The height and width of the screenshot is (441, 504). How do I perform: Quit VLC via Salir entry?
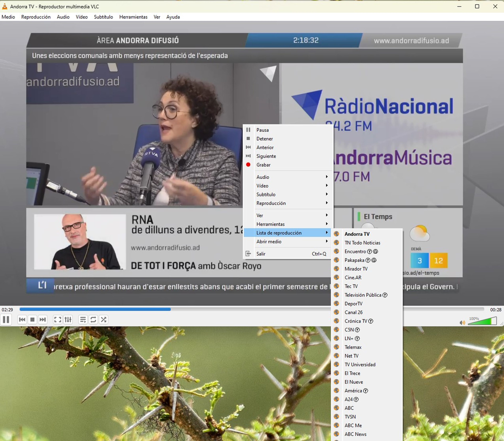point(288,254)
